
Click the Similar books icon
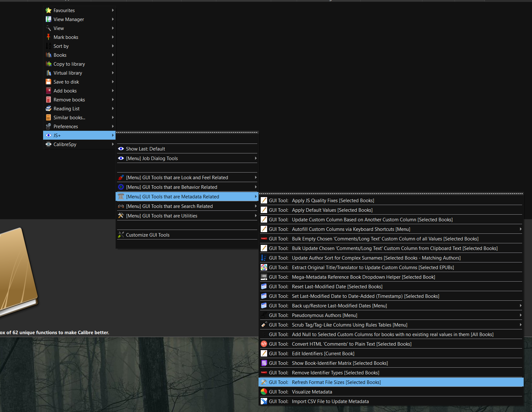pyautogui.click(x=49, y=118)
